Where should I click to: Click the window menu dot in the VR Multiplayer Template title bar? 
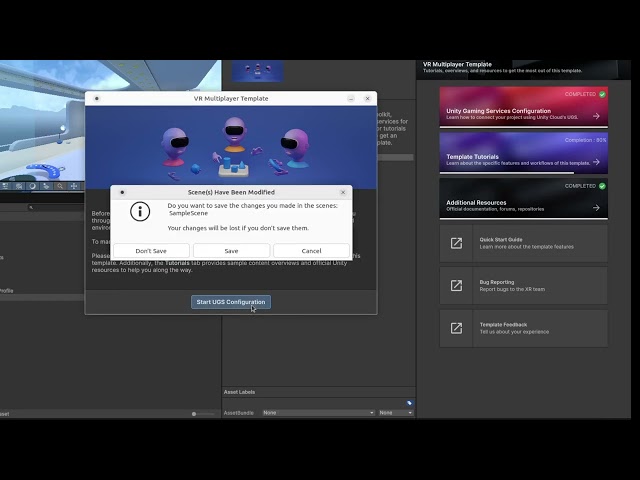pos(97,98)
